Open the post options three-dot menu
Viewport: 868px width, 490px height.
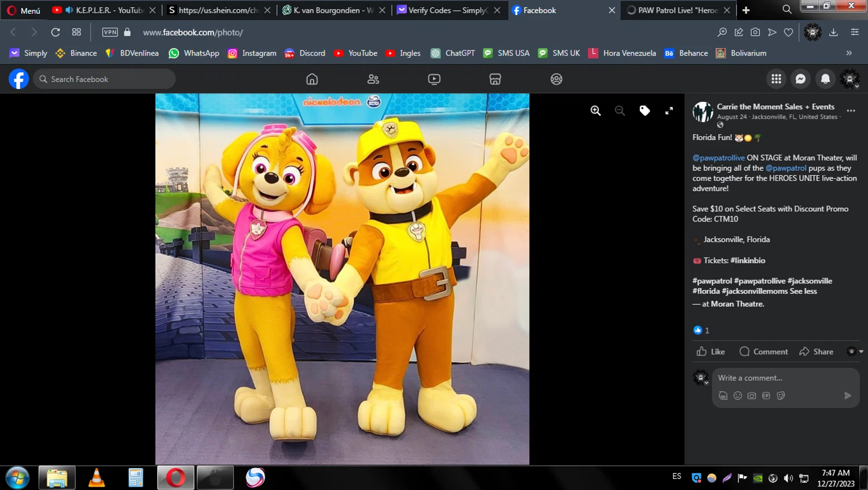tap(851, 110)
